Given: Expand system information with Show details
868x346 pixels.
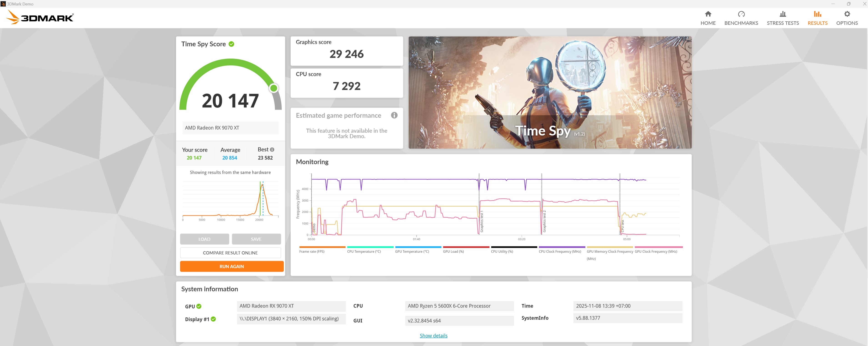Looking at the screenshot, I should click(x=433, y=336).
